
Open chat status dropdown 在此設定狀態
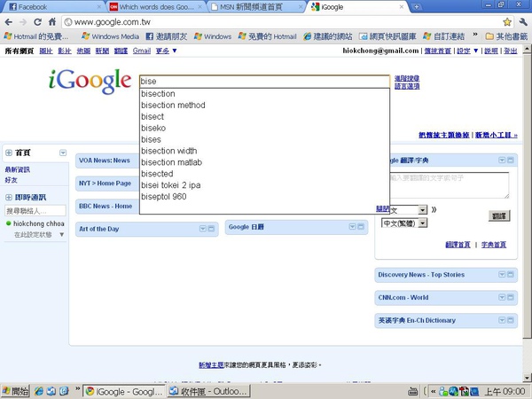(x=62, y=234)
